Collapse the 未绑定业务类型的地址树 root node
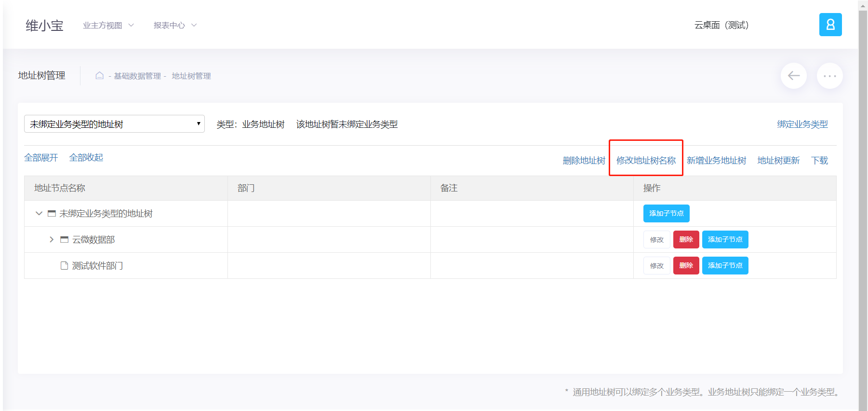Image resolution: width=868 pixels, height=411 pixels. tap(39, 213)
